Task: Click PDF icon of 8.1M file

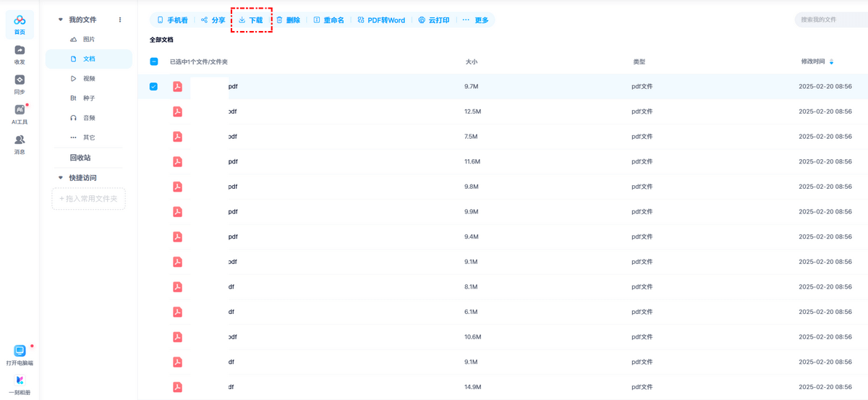Action: (177, 287)
